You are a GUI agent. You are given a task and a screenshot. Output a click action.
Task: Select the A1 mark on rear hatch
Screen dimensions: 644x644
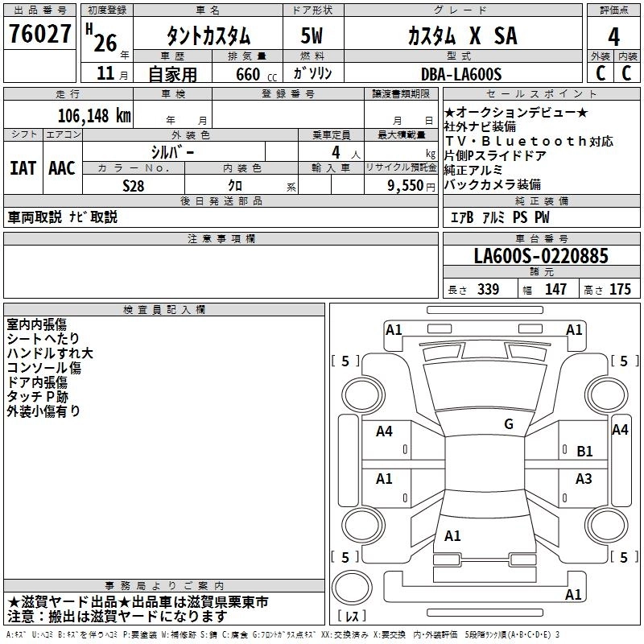coord(452,535)
